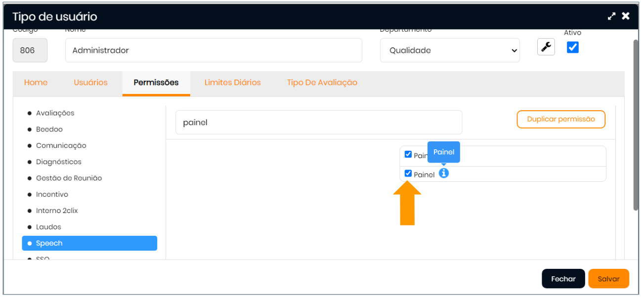This screenshot has height=300, width=644.
Task: Choose Gestão de Reunião in the sidebar
Action: pos(69,178)
